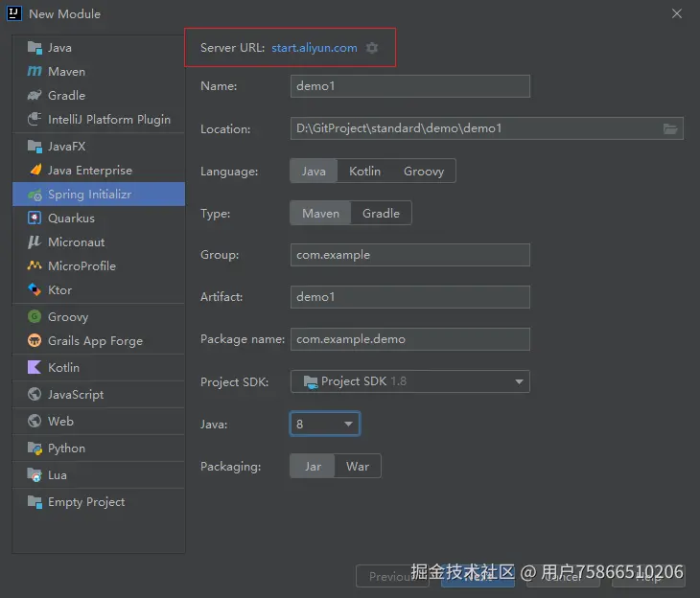
Task: Open the Java version dropdown
Action: (325, 424)
